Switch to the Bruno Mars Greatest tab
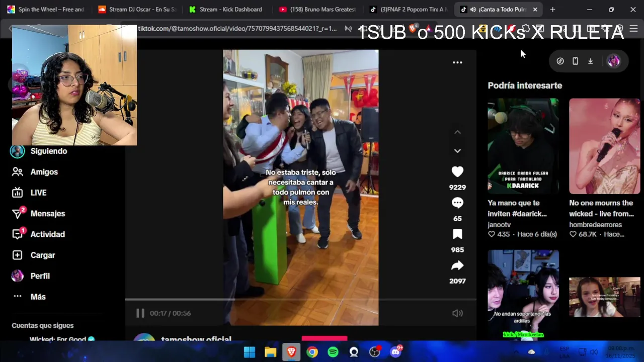 [318, 10]
